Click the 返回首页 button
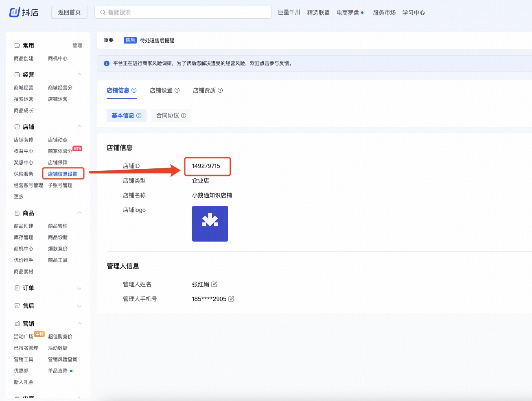The image size is (532, 401). coord(70,12)
